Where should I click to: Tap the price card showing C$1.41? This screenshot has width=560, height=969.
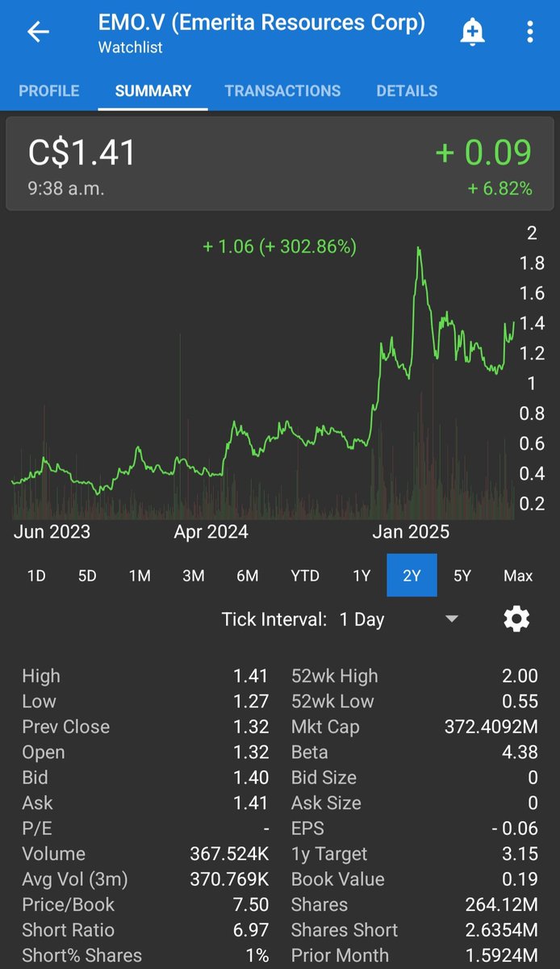[x=280, y=166]
